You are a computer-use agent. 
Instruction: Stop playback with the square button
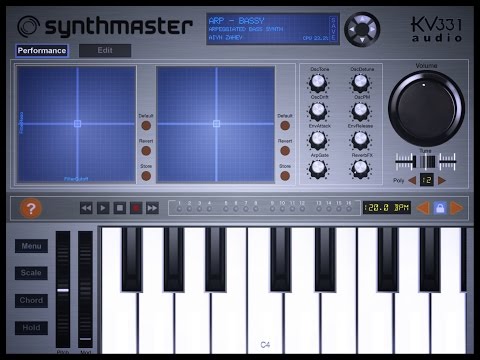pos(120,208)
